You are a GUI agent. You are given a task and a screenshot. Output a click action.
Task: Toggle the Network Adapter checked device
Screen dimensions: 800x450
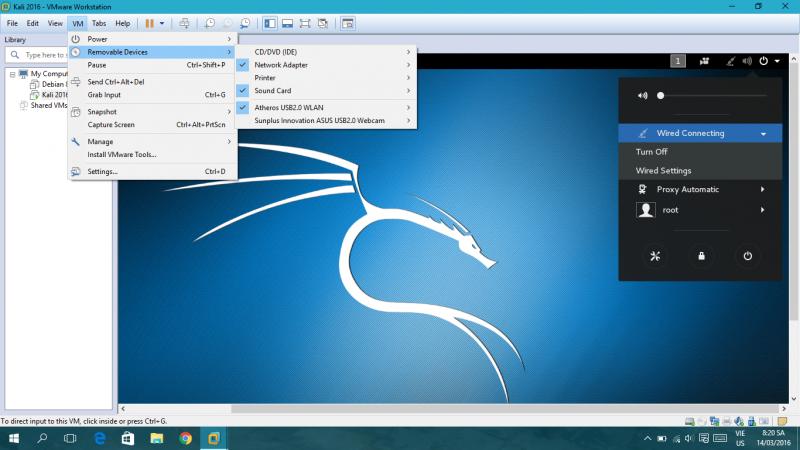click(x=326, y=65)
